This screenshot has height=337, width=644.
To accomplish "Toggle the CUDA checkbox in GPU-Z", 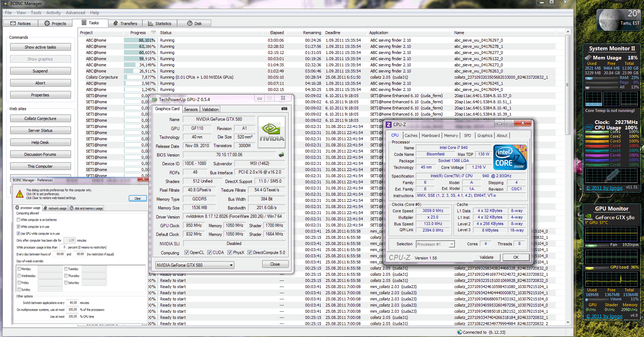I will [x=209, y=253].
